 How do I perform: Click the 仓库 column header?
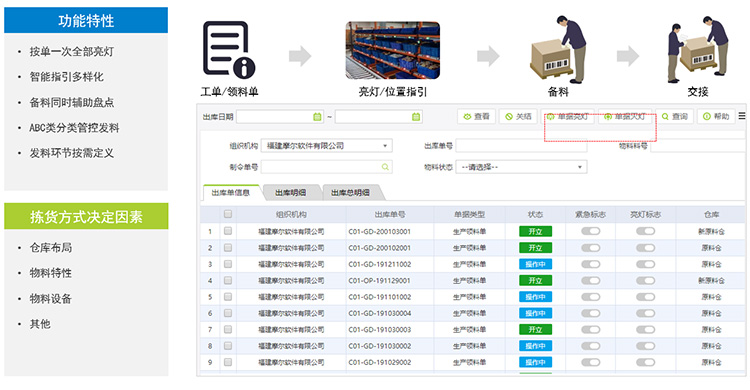[x=711, y=214]
